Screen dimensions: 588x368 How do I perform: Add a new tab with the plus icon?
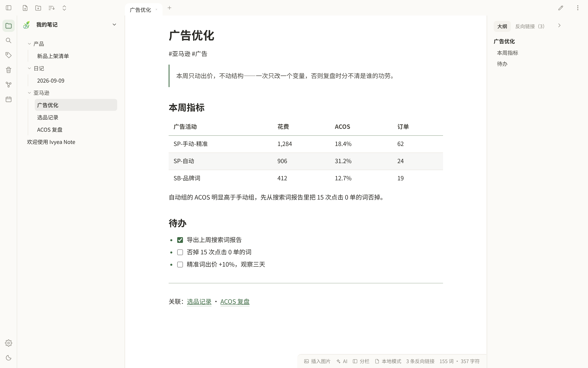pyautogui.click(x=169, y=8)
